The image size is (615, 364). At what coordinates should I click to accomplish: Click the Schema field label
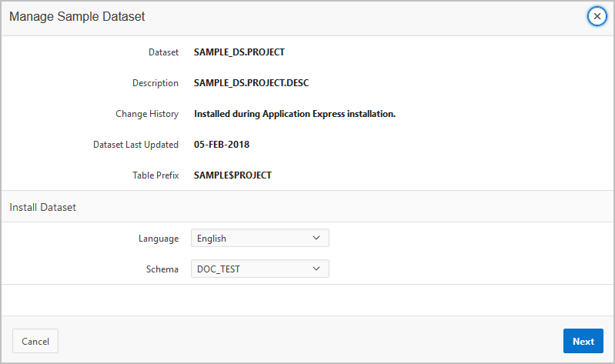(163, 269)
